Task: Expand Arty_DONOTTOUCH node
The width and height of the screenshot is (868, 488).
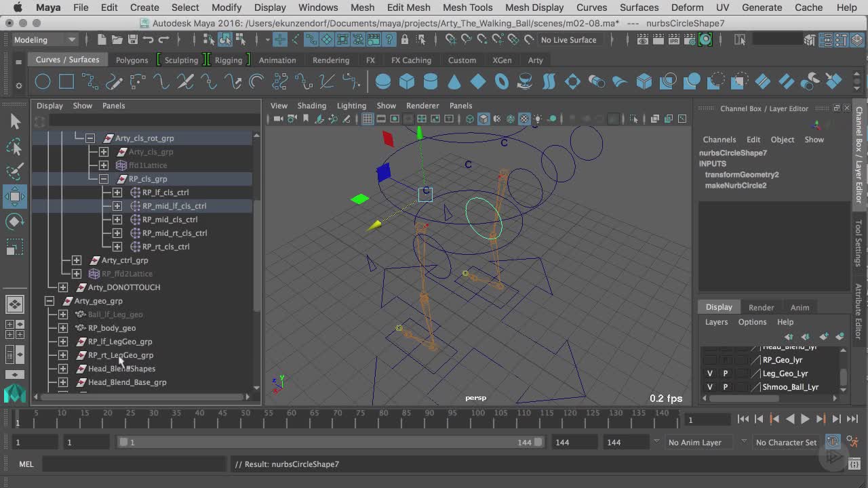Action: click(62, 287)
